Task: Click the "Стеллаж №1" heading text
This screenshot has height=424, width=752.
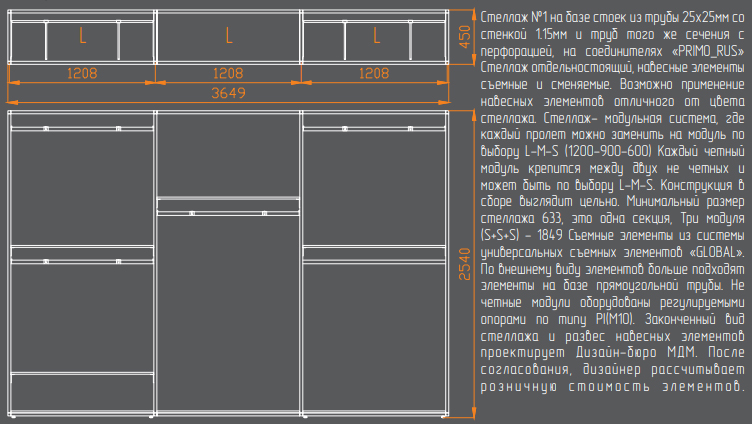Action: [x=514, y=17]
